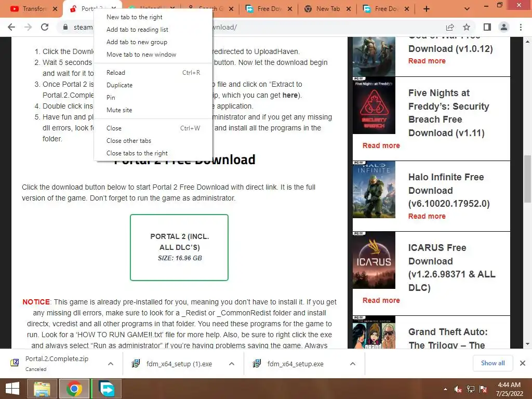Screen dimensions: 532x399
Task: Open Read more for ICARUS
Action: click(381, 300)
